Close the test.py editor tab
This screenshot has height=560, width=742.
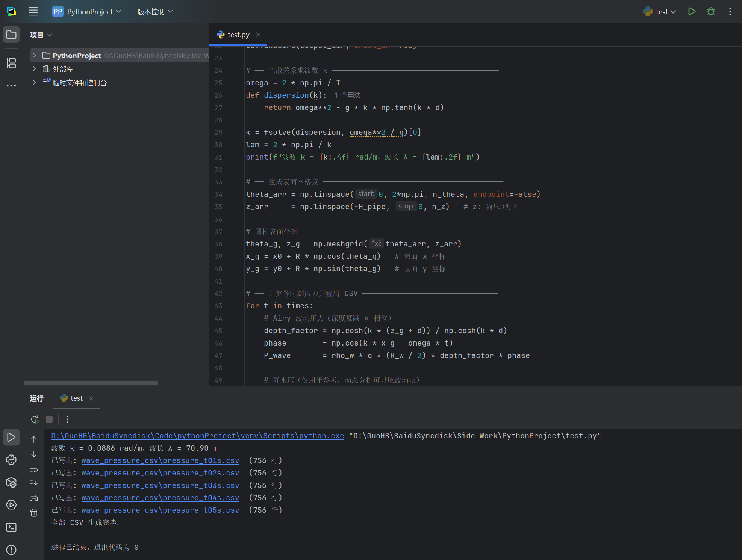[x=258, y=35]
